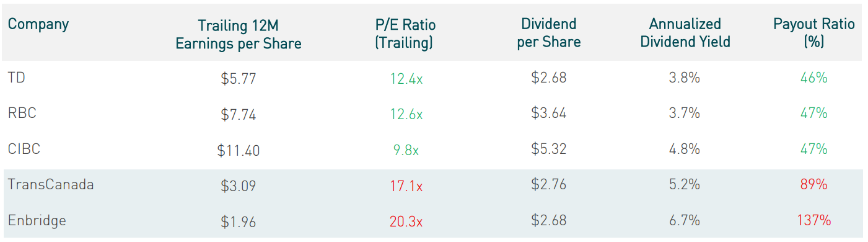Click the Annualized Dividend Yield header
Viewport: 868px width, 242px height.
pyautogui.click(x=685, y=33)
